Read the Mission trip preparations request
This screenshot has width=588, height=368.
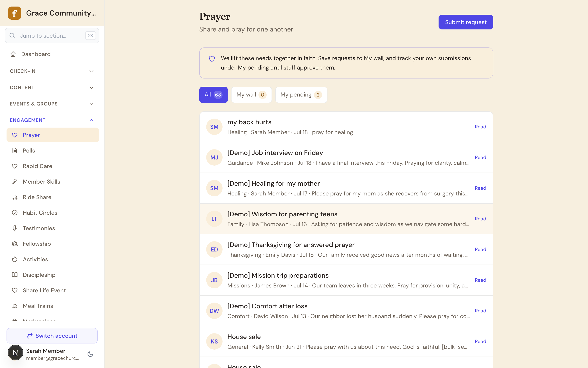(x=480, y=280)
